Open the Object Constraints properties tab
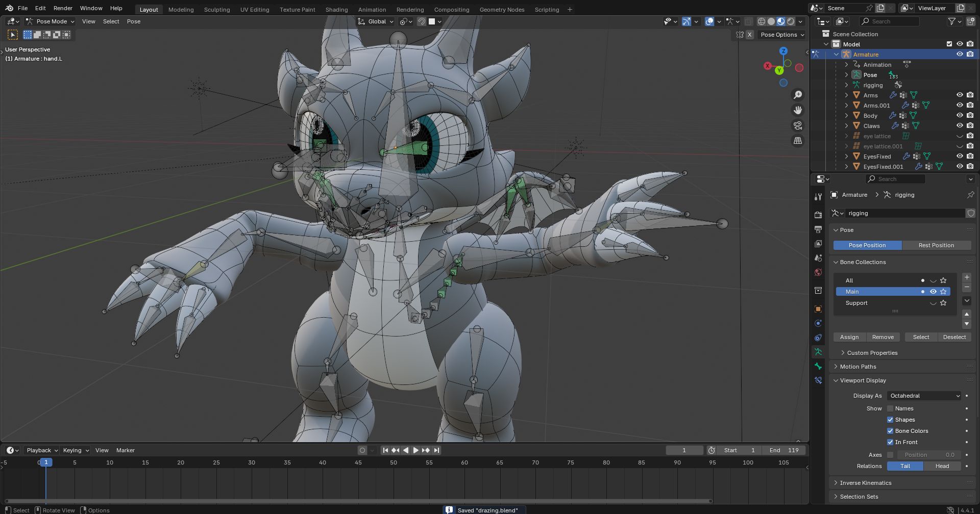Screen dimensions: 980x514 click(x=818, y=338)
